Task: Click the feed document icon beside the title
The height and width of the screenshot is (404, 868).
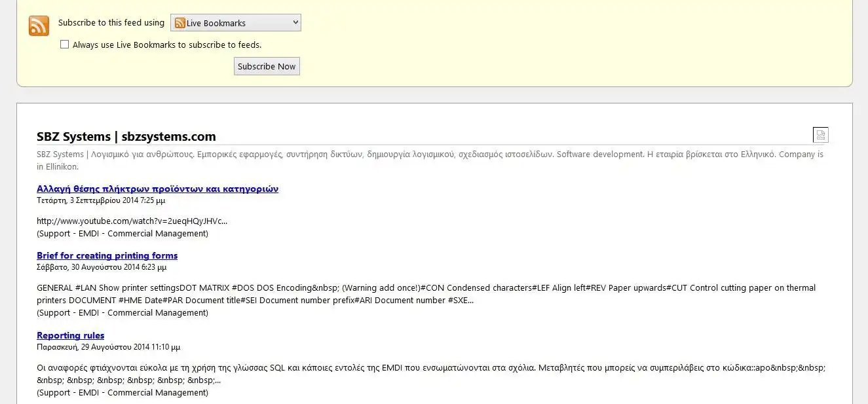Action: [x=820, y=135]
